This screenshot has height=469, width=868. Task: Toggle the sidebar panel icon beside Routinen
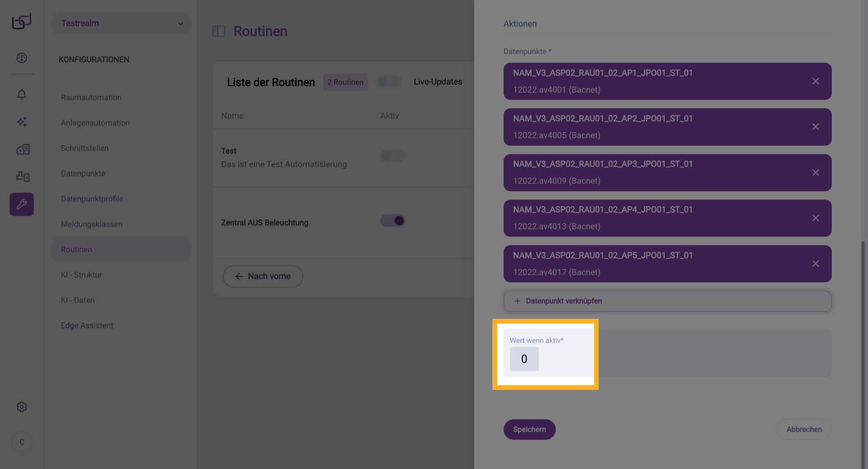click(x=219, y=31)
